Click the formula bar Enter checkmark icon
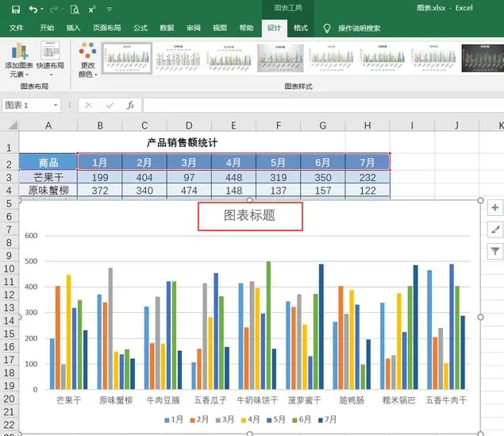This screenshot has height=436, width=504. tap(110, 105)
